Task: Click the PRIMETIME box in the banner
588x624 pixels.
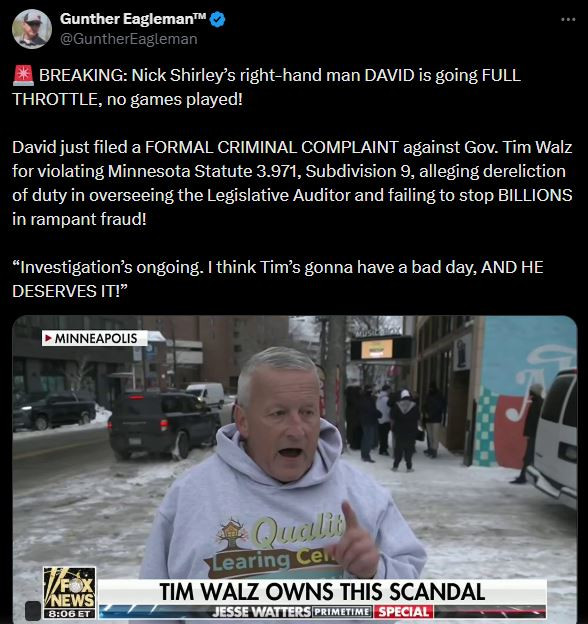Action: (342, 611)
